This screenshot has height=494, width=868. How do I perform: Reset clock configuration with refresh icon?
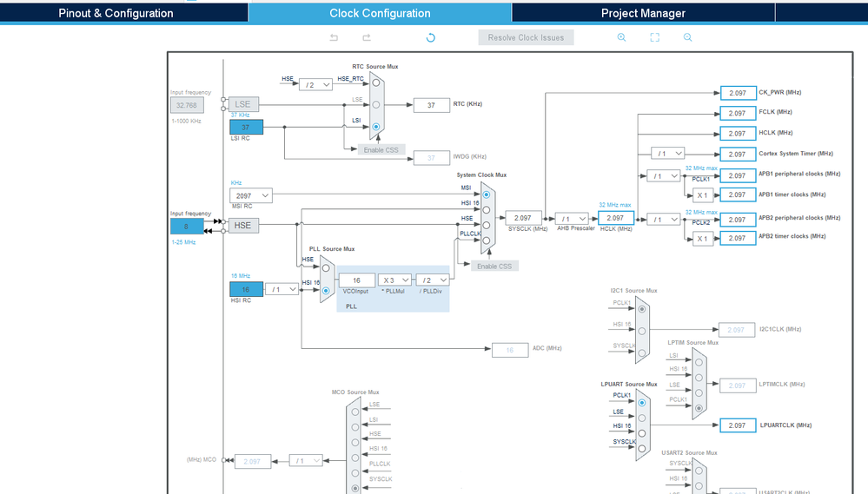coord(431,37)
